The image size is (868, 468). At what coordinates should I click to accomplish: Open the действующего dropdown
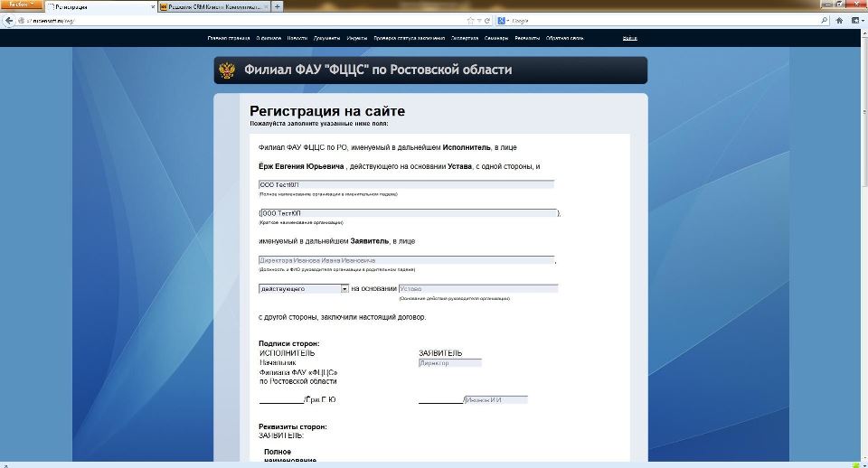[304, 289]
